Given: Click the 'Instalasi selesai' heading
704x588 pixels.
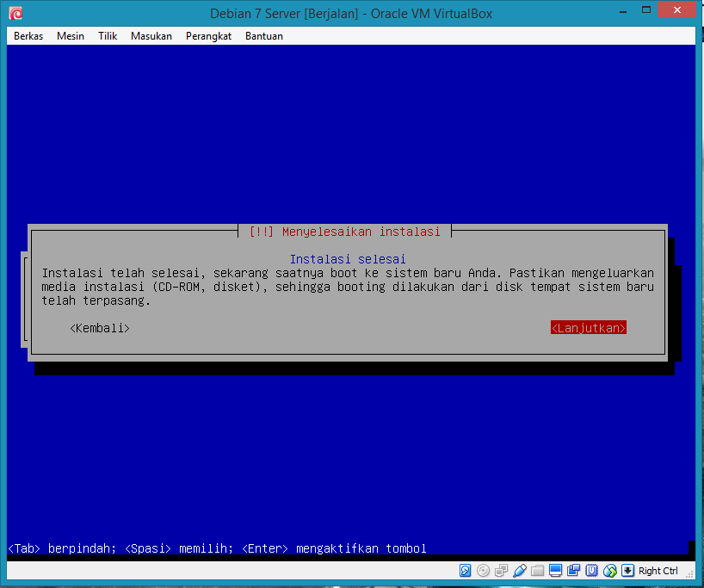Looking at the screenshot, I should (348, 259).
